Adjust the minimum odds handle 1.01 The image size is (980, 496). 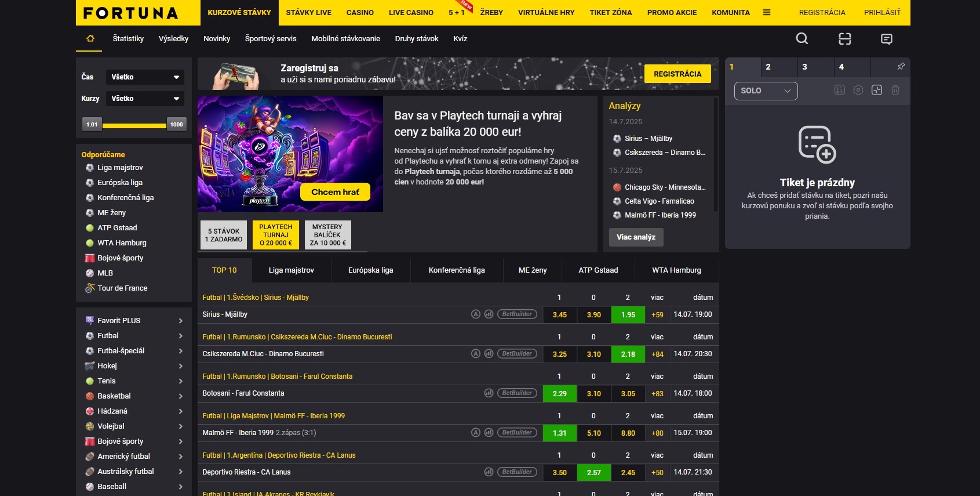point(92,124)
